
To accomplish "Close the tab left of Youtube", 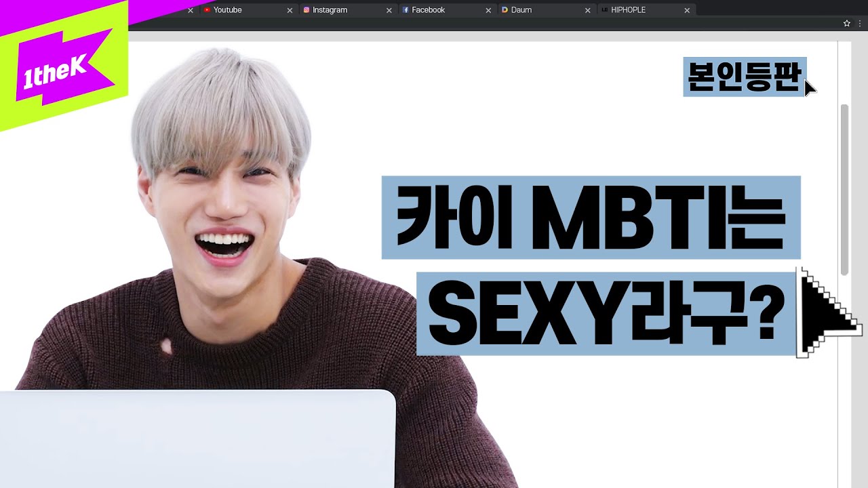I will pyautogui.click(x=190, y=10).
